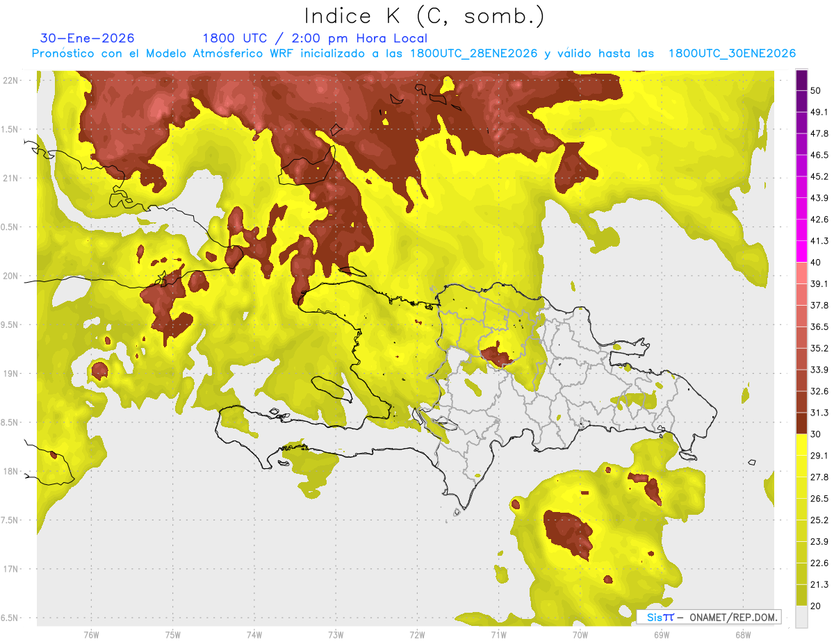834x644 pixels.
Task: Click the longitude axis label "73W"
Action: tap(336, 635)
